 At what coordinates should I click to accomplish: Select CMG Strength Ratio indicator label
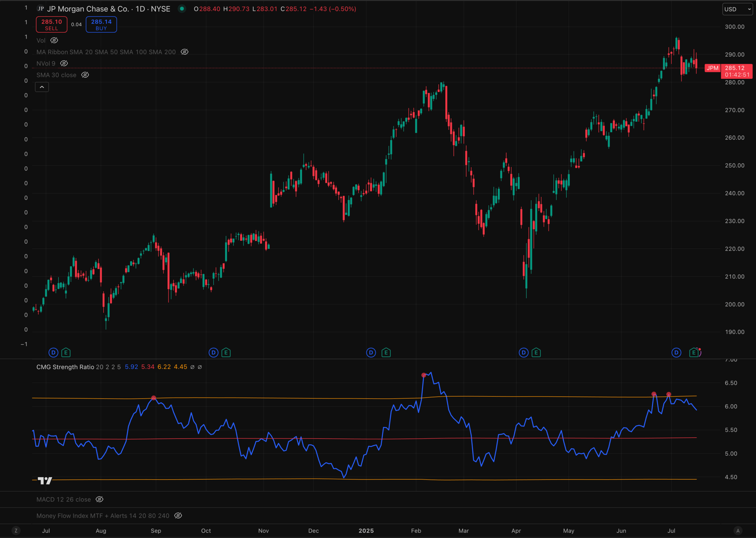click(x=65, y=367)
